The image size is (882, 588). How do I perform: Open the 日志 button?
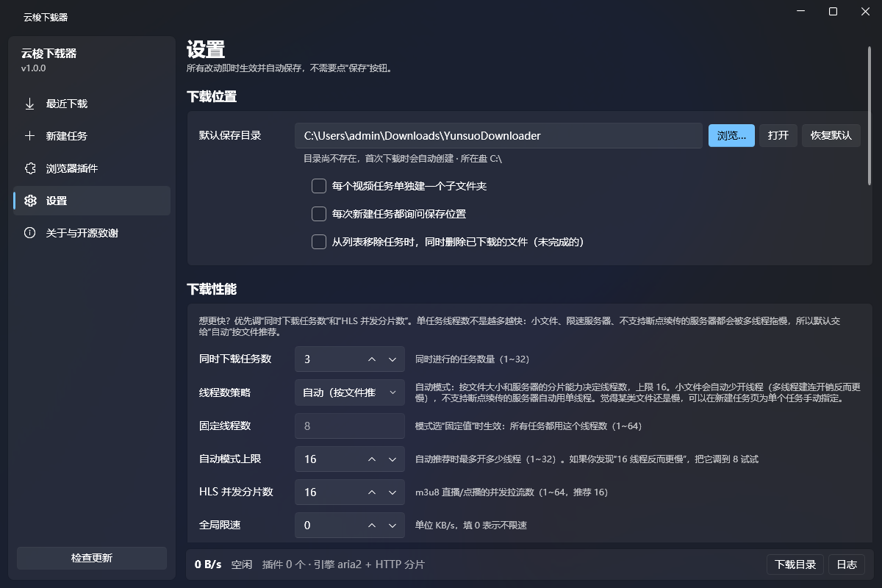tap(847, 564)
